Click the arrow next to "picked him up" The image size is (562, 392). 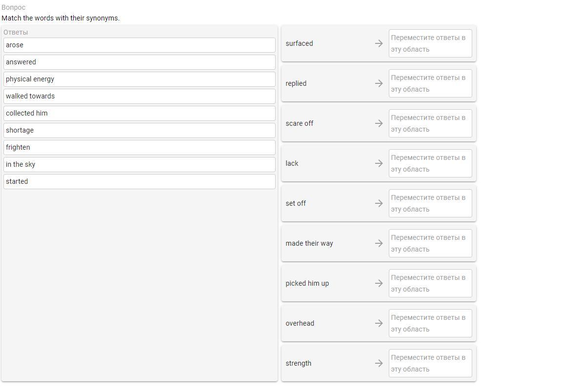[379, 283]
